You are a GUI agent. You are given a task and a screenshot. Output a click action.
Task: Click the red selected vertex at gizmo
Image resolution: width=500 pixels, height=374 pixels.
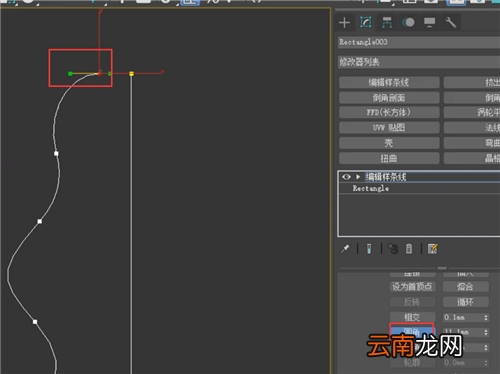(99, 74)
